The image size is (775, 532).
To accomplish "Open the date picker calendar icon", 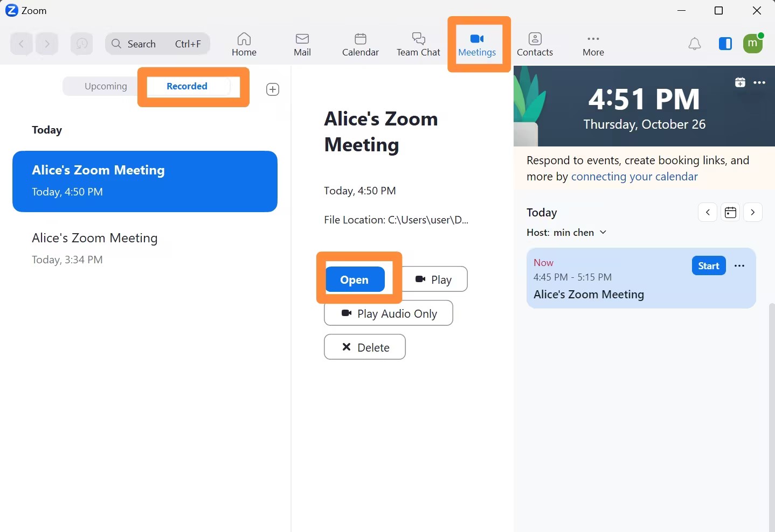I will pyautogui.click(x=730, y=213).
